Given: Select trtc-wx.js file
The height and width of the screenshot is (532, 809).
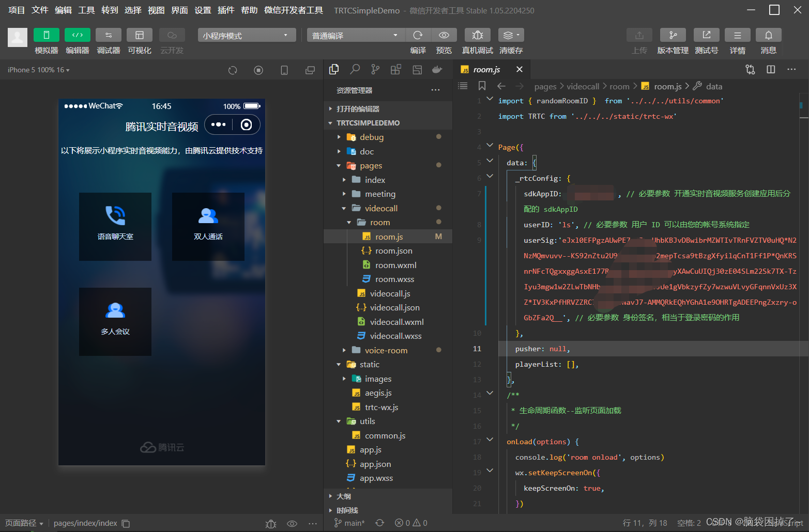Looking at the screenshot, I should (388, 407).
